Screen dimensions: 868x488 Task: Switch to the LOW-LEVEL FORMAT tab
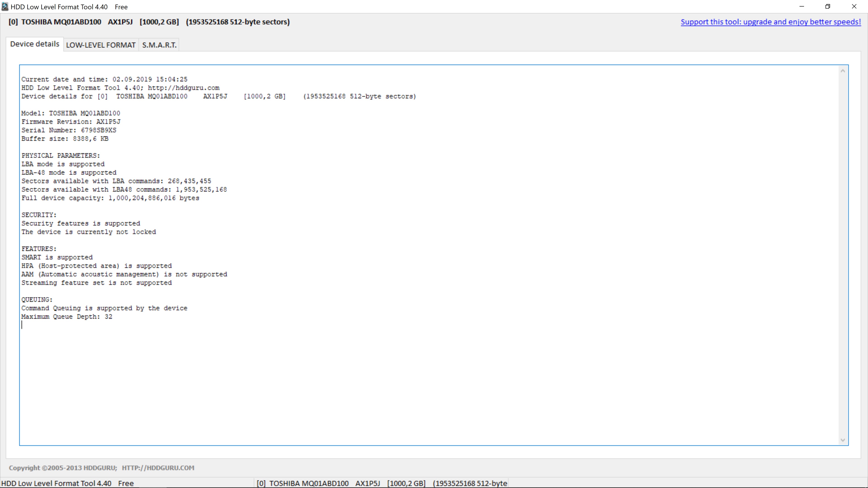(100, 45)
